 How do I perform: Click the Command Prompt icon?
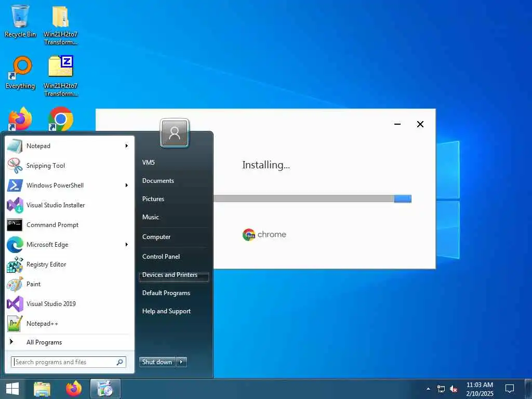[15, 224]
